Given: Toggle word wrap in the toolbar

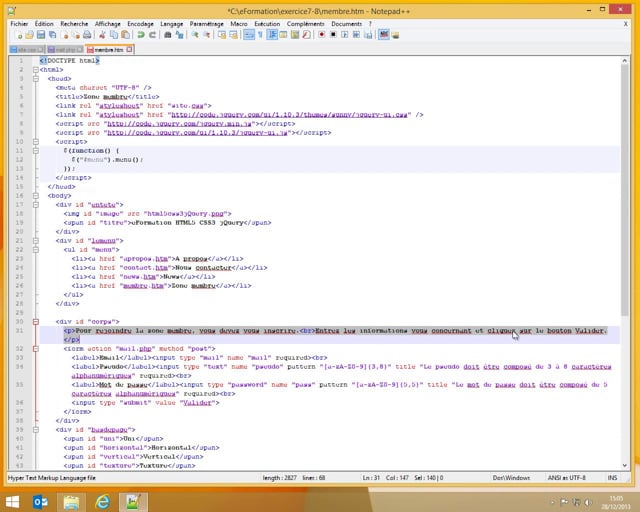Looking at the screenshot, I should coord(249,35).
